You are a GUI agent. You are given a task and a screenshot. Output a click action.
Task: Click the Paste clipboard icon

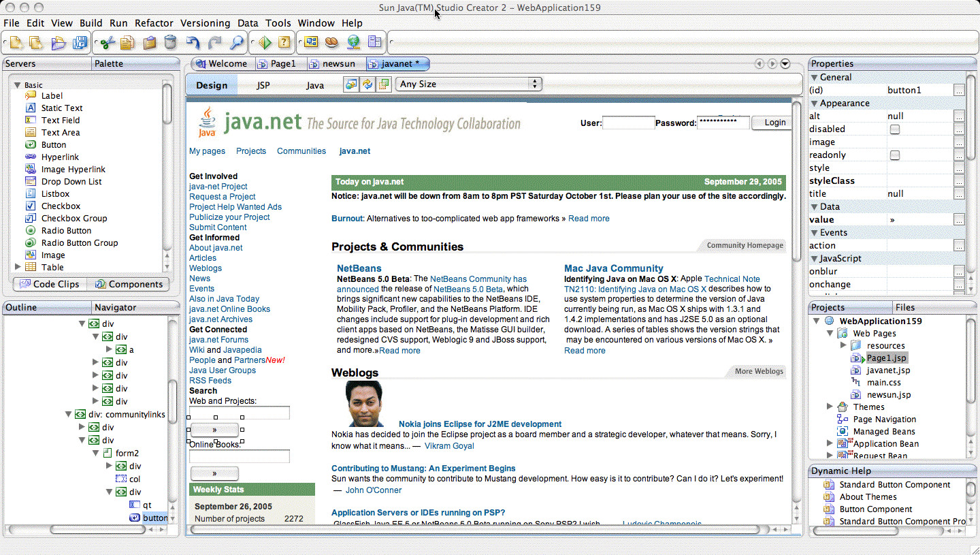149,43
